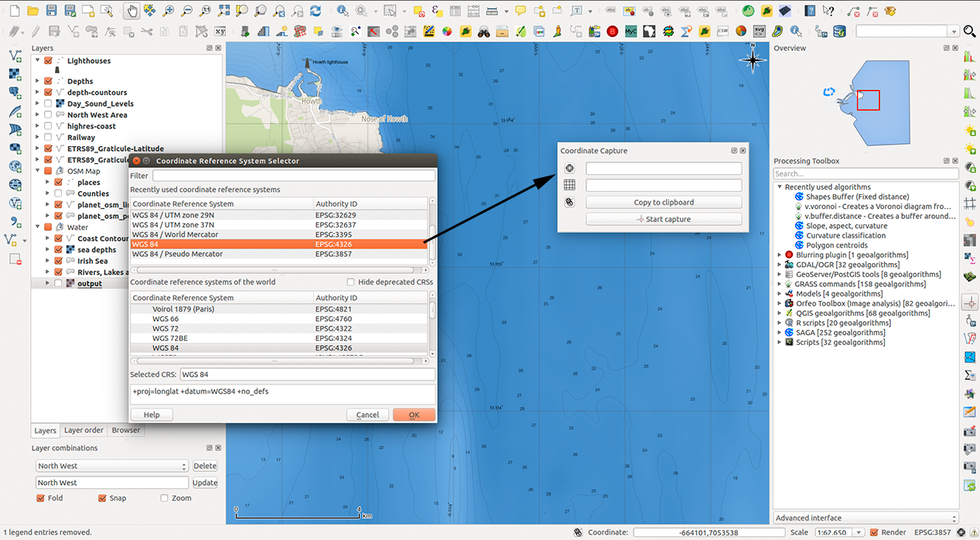Select the Identify Features tool
980x540 pixels.
(342, 11)
